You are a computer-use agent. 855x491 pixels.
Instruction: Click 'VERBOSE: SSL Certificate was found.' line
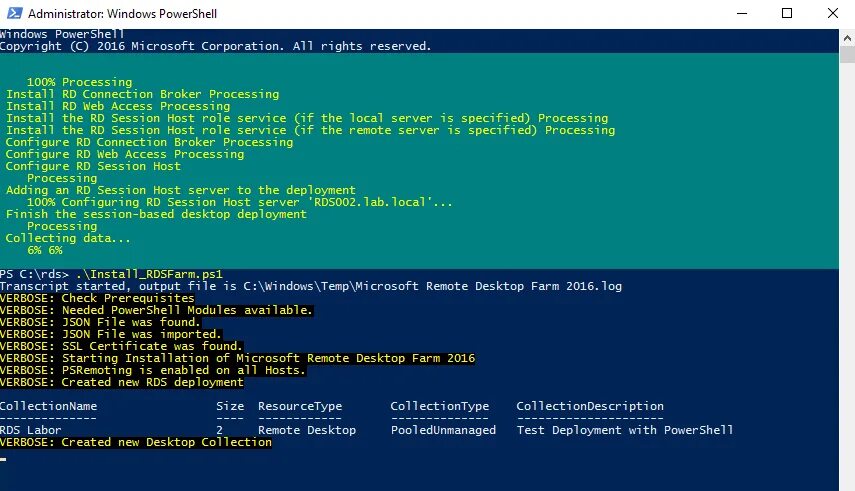coord(121,346)
